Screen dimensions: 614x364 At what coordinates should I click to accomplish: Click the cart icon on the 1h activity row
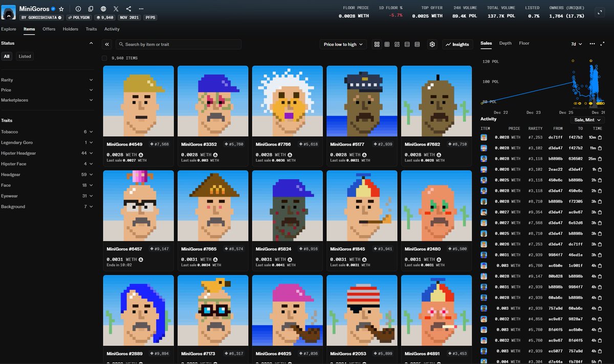[600, 169]
